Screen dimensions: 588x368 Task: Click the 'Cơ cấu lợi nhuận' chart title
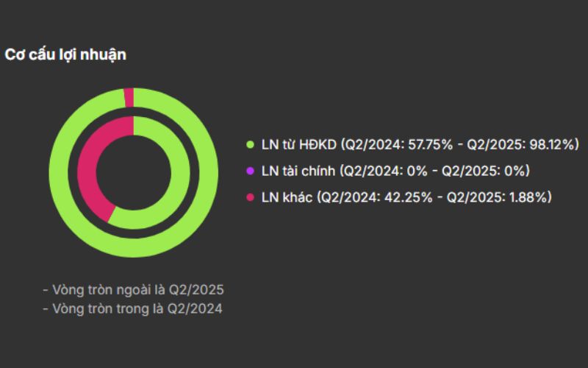coord(65,54)
